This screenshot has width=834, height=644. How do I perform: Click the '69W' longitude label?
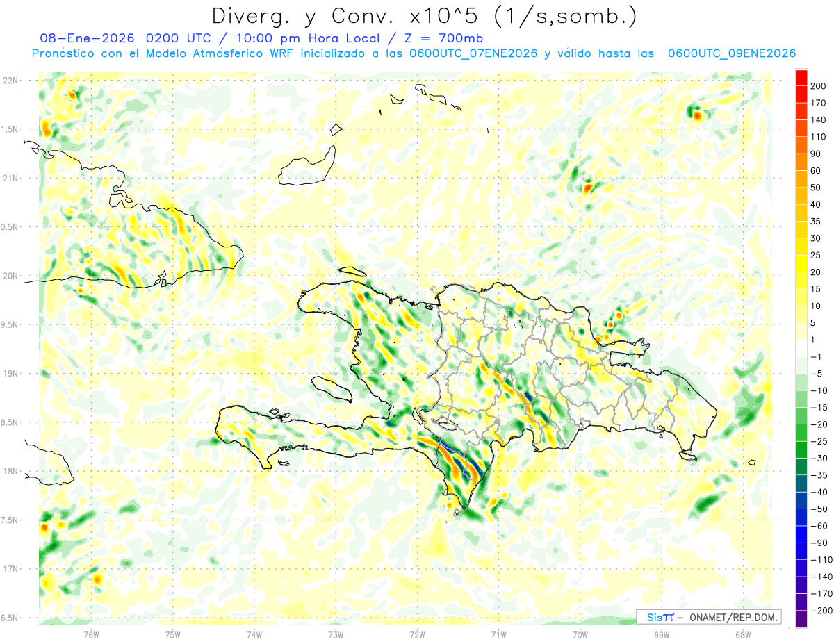(662, 634)
